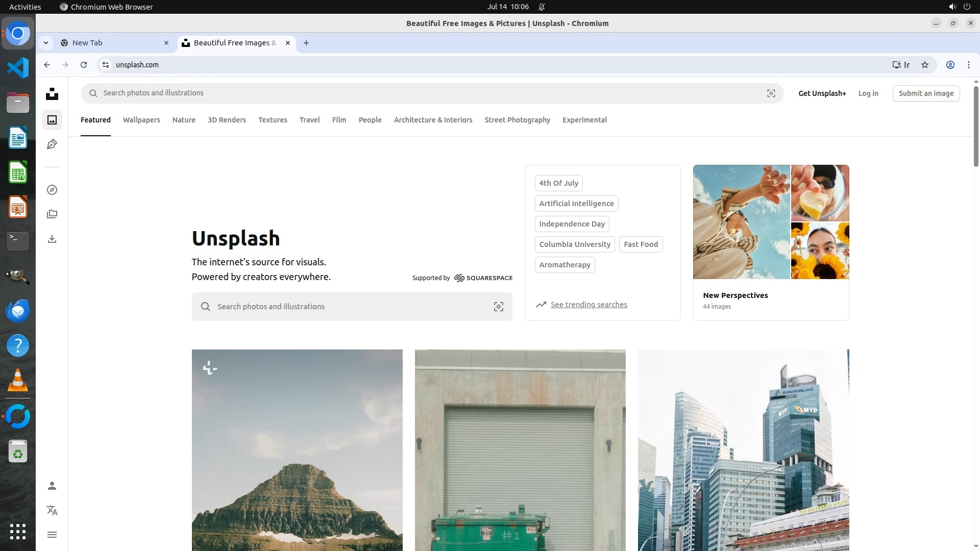Click the downloads icon in left sidebar
This screenshot has width=980, height=551.
(52, 239)
